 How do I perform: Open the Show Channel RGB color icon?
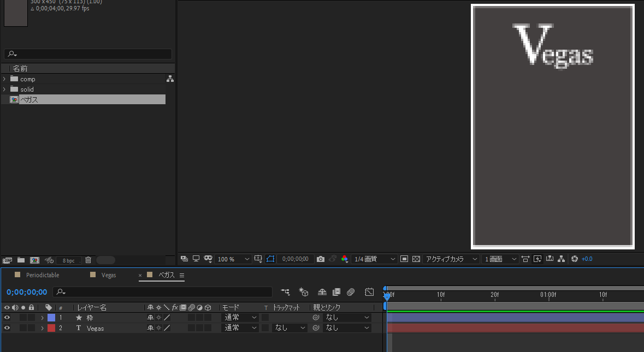click(345, 259)
